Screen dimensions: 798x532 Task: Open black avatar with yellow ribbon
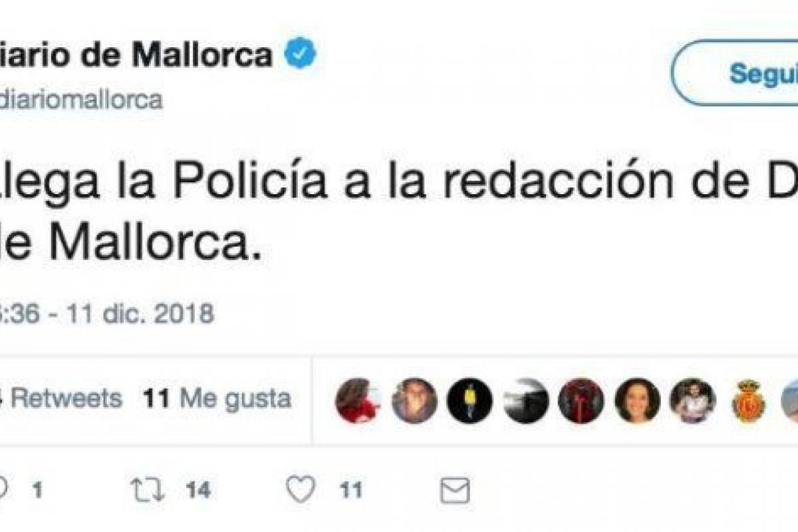click(x=469, y=400)
